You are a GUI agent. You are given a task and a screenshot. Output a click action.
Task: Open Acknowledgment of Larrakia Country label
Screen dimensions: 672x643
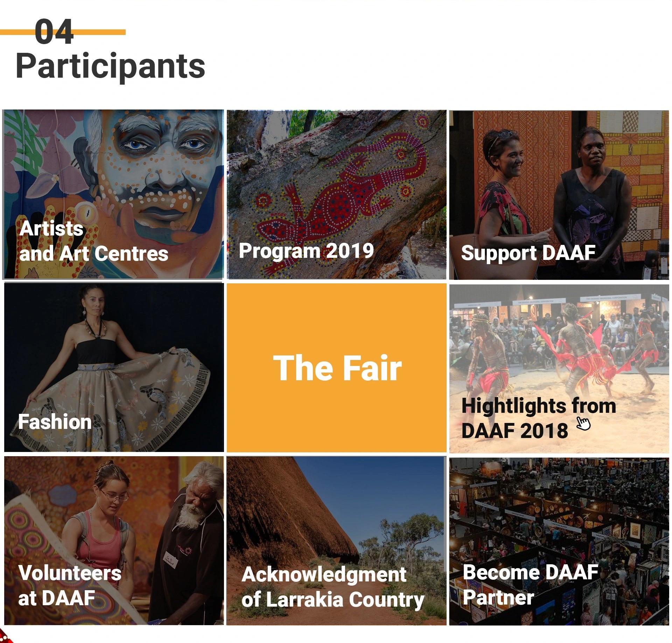tap(332, 587)
